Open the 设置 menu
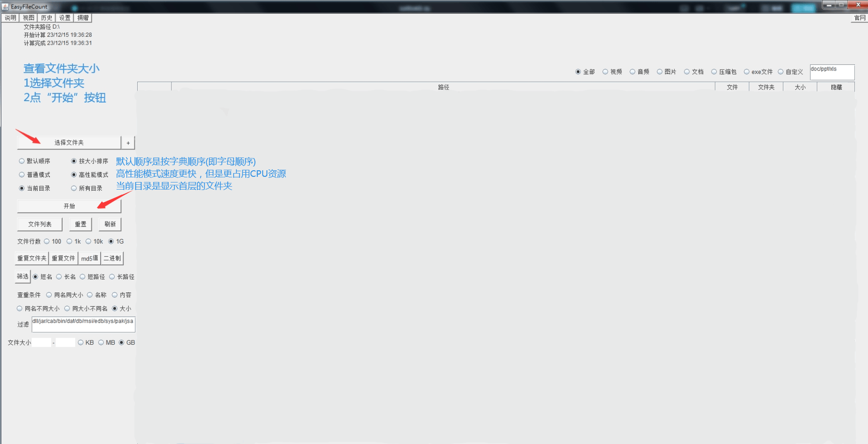 [64, 18]
